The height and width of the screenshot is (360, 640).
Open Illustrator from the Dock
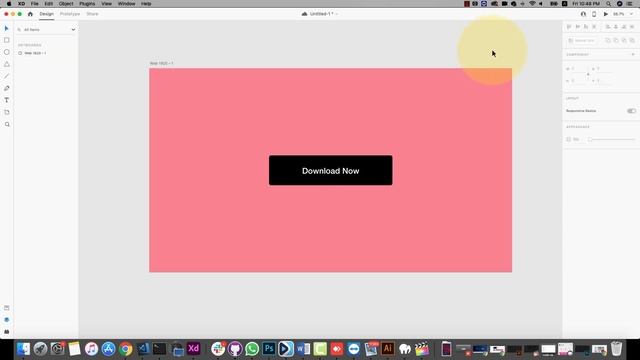(387, 349)
